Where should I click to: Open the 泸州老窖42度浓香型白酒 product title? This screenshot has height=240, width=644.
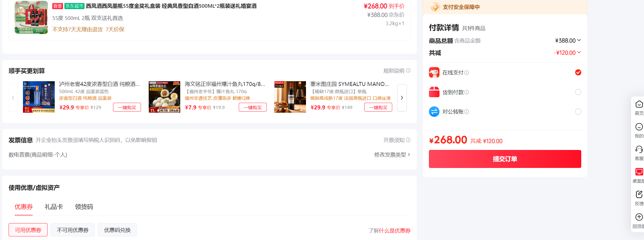[x=100, y=84]
